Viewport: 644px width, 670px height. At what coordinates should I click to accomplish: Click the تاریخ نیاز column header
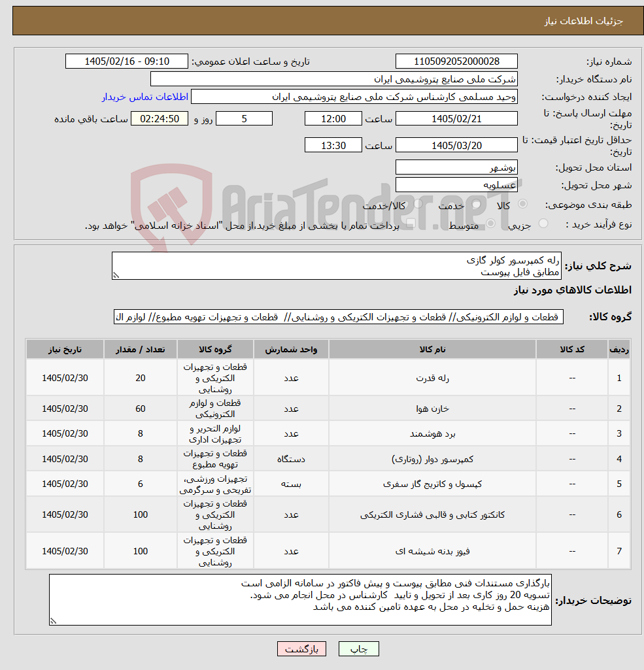[x=65, y=350]
